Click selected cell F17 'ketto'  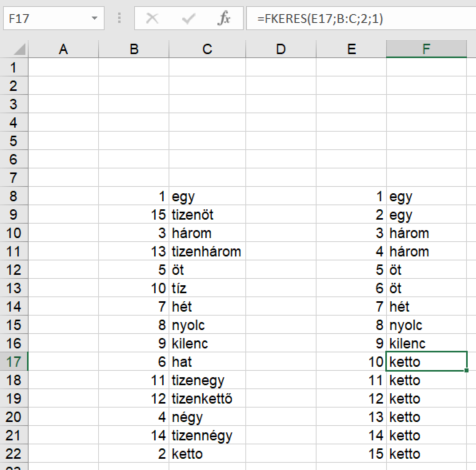426,362
